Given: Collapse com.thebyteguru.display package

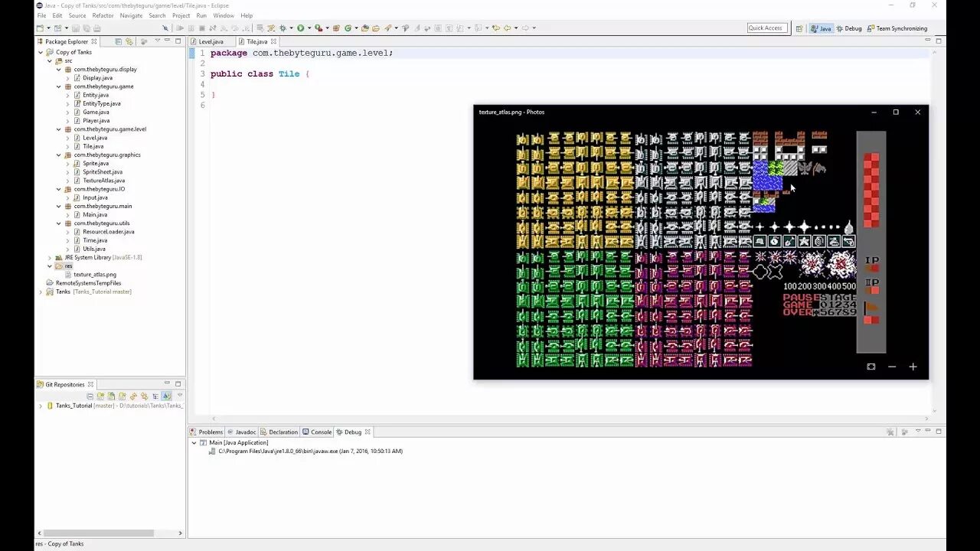Looking at the screenshot, I should click(x=59, y=69).
